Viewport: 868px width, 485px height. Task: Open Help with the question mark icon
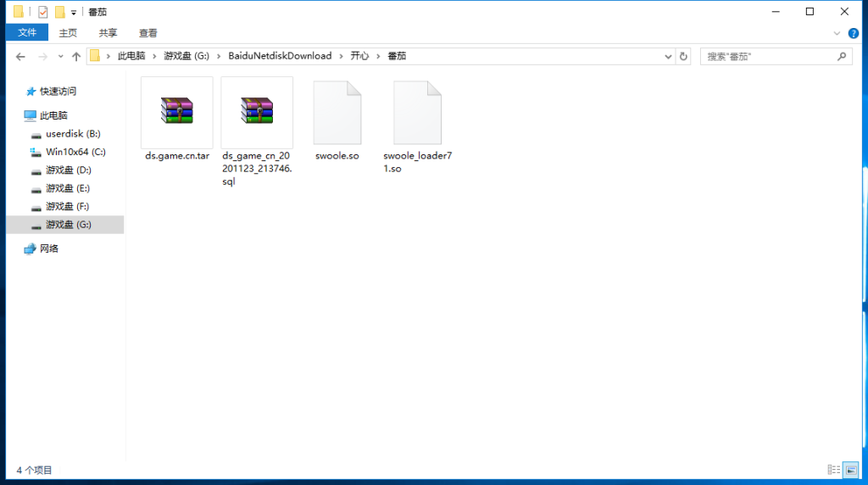[854, 34]
